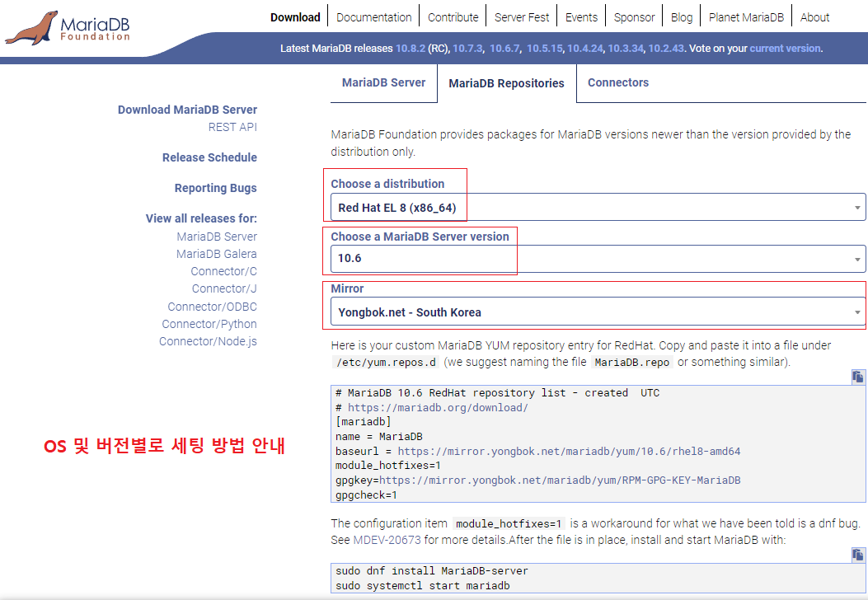Open the About menu item
This screenshot has width=868, height=600.
(814, 17)
